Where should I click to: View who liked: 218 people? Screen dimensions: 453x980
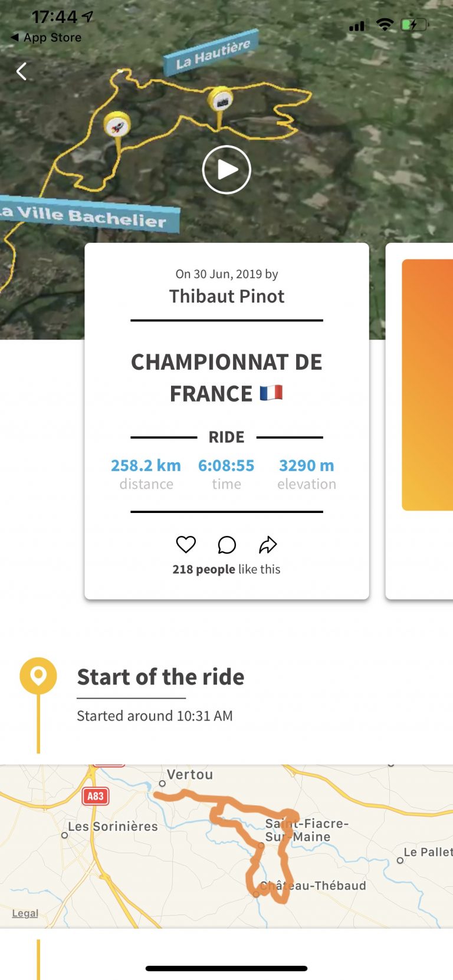click(x=203, y=569)
